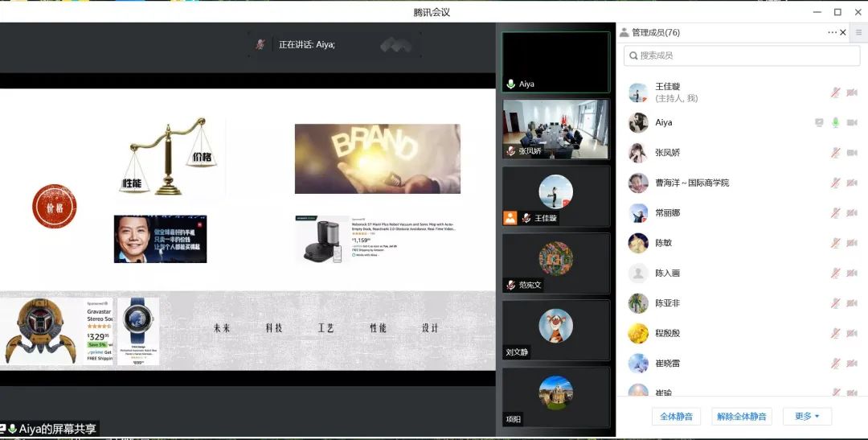The image size is (868, 440).
Task: Click the red 价格 seal on slide
Action: [55, 206]
